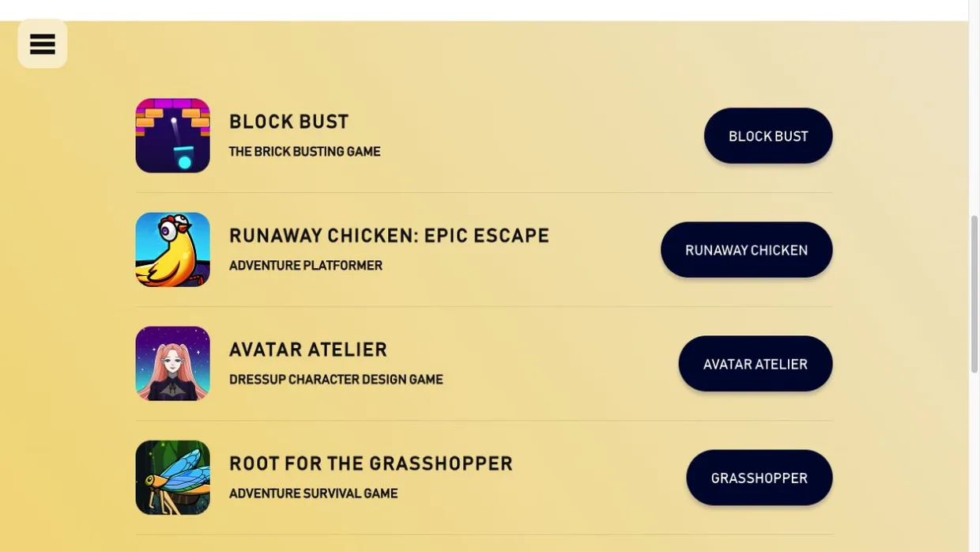Click the dark BLOCK BUST button
Screen dimensions: 980x552
(768, 136)
